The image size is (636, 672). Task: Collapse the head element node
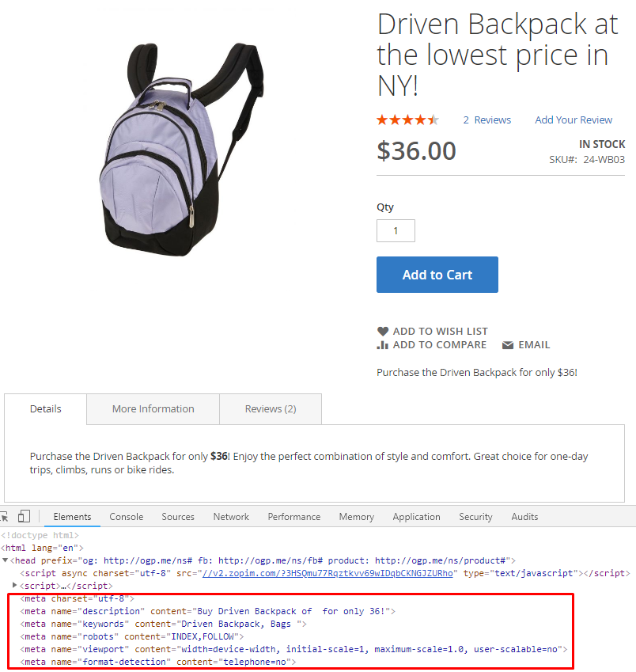tap(5, 560)
